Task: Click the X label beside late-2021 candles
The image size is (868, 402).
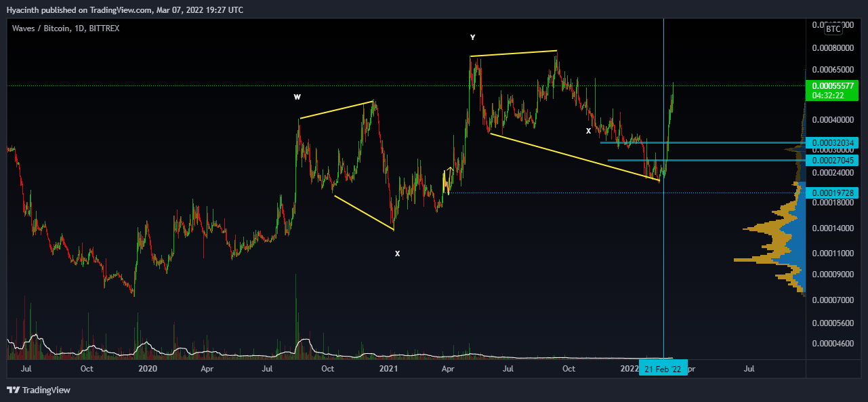Action: (588, 130)
